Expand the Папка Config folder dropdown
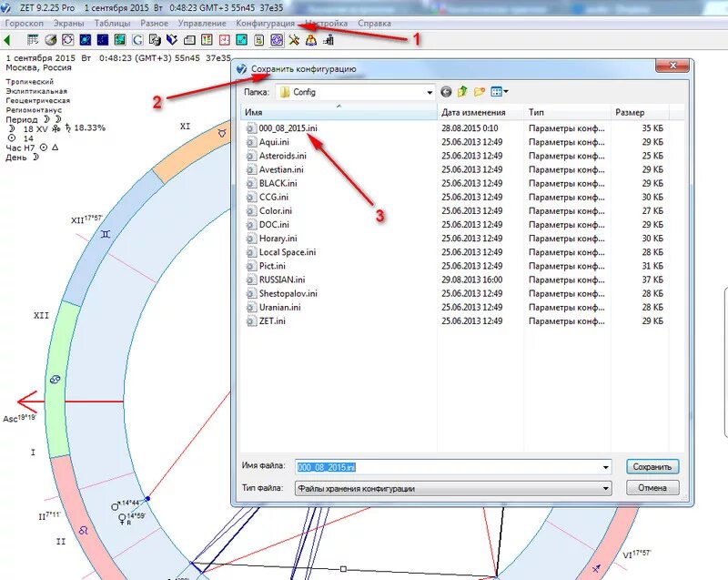The height and width of the screenshot is (580, 728). (430, 92)
